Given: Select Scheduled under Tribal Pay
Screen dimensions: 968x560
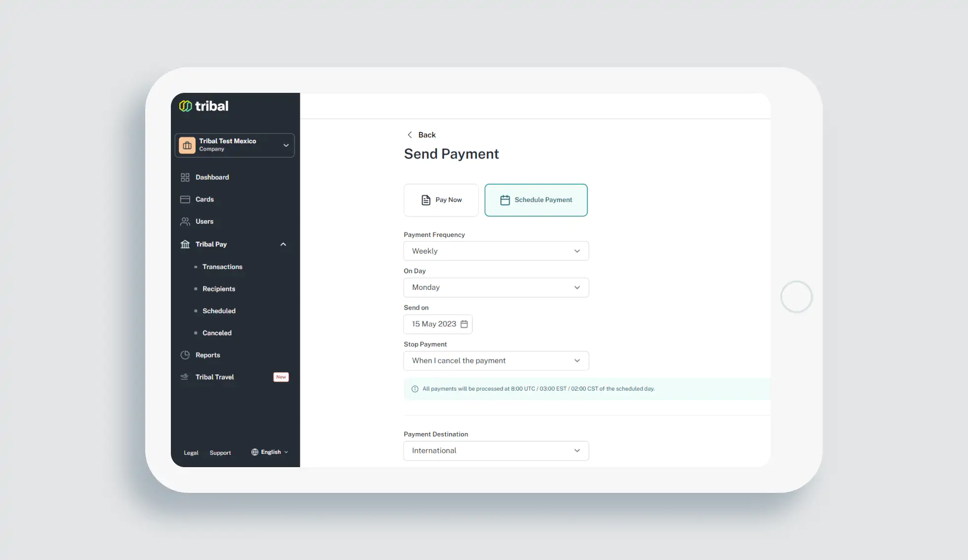Looking at the screenshot, I should 219,311.
